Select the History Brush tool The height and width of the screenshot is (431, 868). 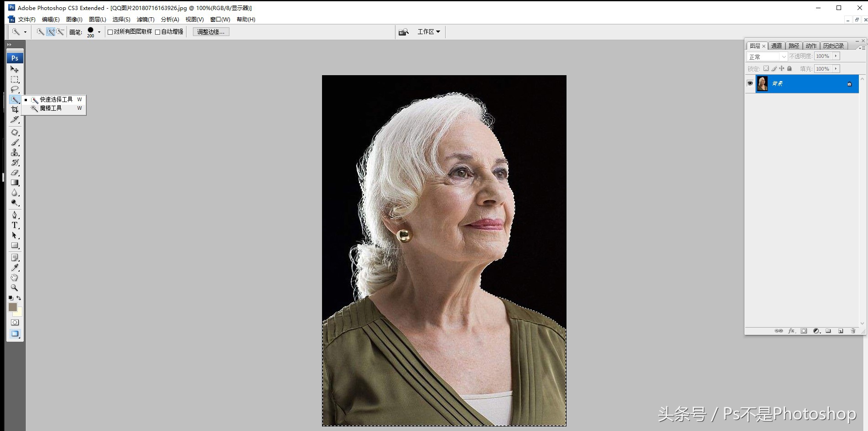15,163
